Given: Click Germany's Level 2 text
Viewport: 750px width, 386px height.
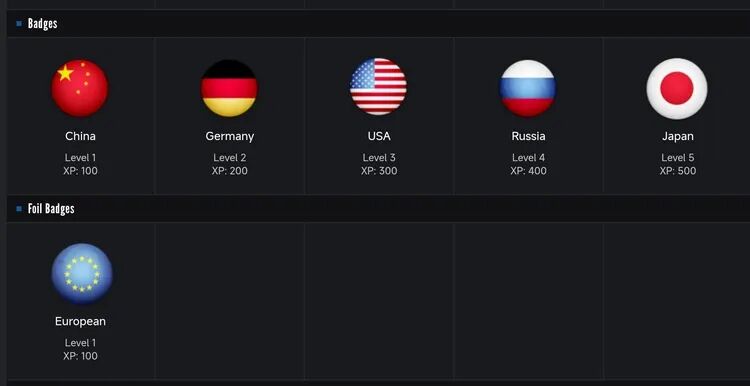Looking at the screenshot, I should pos(230,157).
